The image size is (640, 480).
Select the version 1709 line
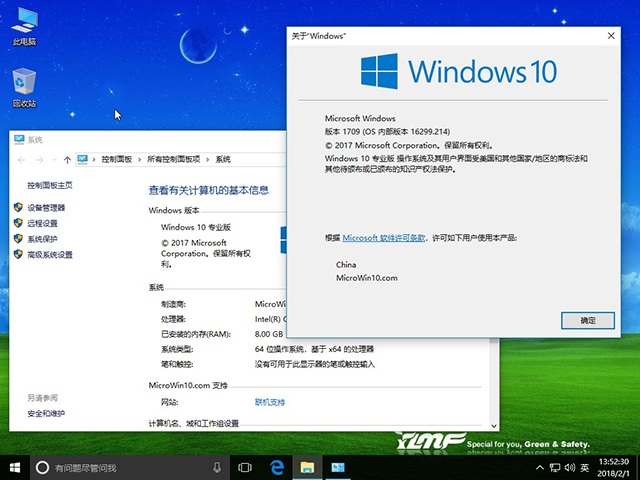(387, 131)
